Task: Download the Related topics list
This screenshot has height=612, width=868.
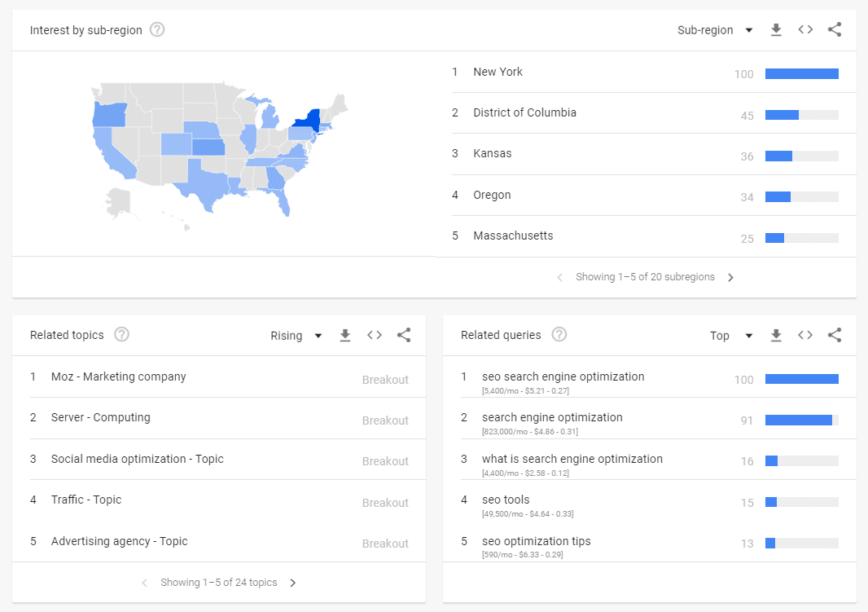Action: (x=344, y=335)
